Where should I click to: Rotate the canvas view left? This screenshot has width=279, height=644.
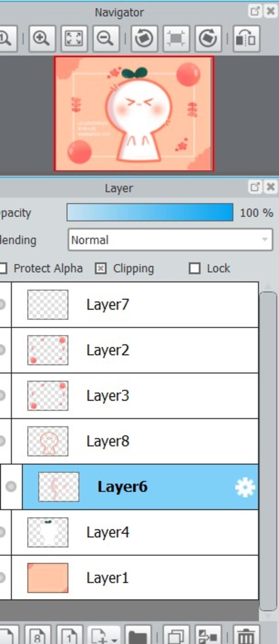tap(144, 38)
